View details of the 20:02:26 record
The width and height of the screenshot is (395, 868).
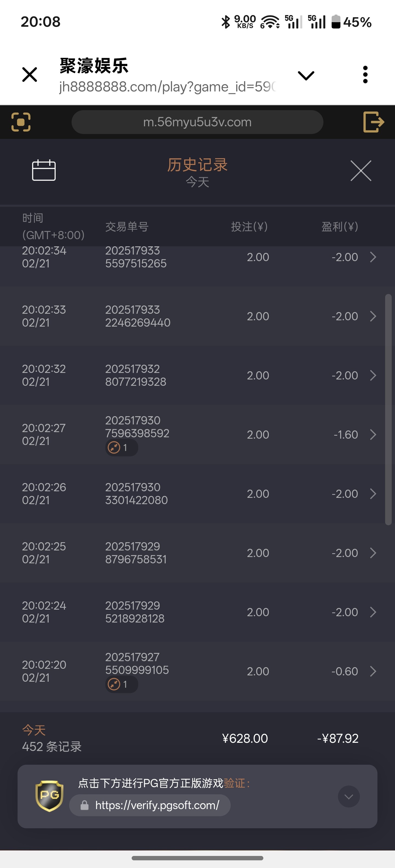point(373,494)
